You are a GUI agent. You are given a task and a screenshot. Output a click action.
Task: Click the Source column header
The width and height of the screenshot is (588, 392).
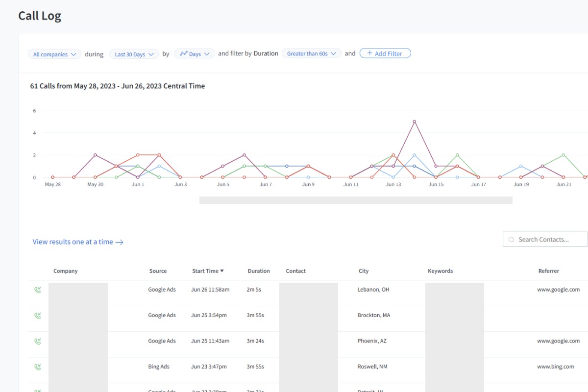(x=158, y=271)
